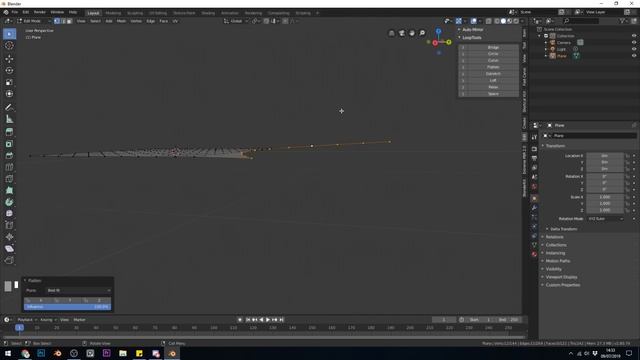640x360 pixels.
Task: Select the Transform tool
Action: 9,94
